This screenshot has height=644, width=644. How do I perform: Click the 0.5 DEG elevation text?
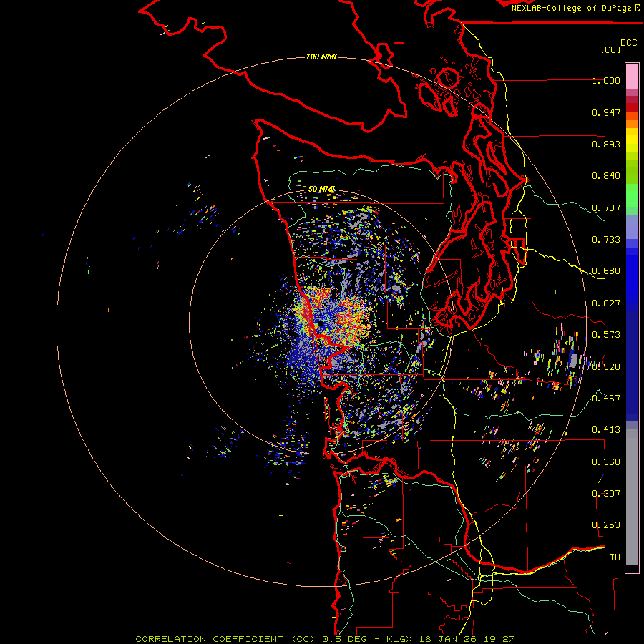[x=345, y=639]
